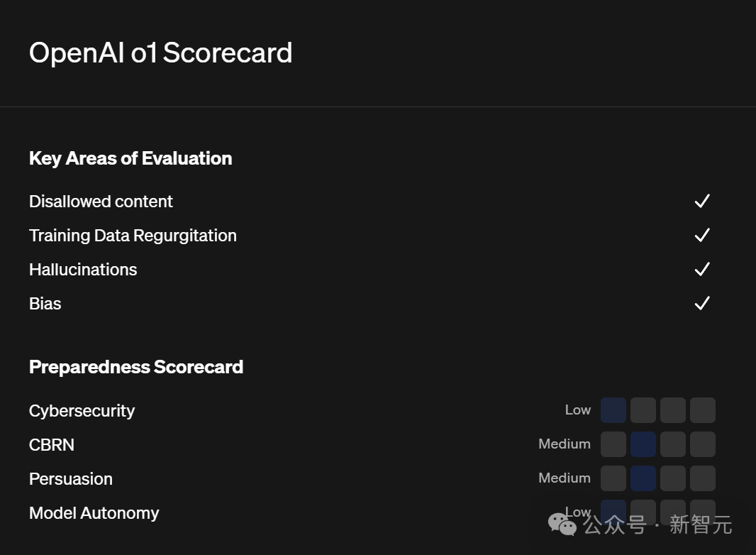Click the Cybersecurity label
The height and width of the screenshot is (555, 756).
click(82, 411)
